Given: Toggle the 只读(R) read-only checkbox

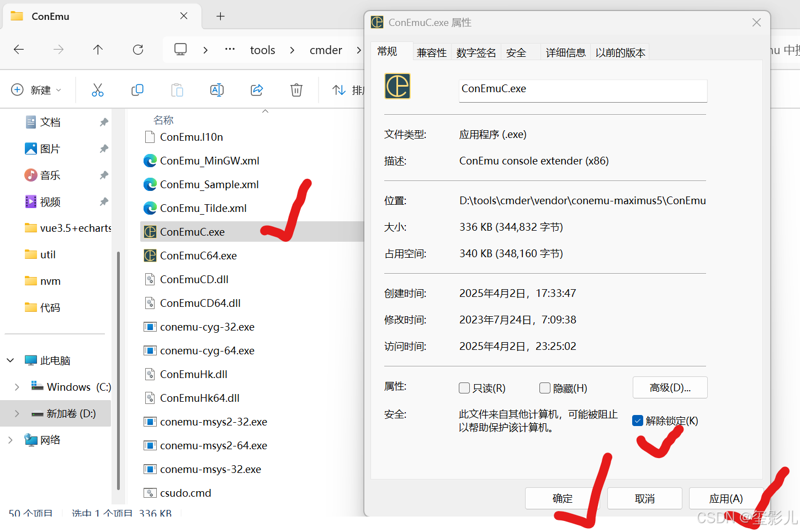Looking at the screenshot, I should coord(464,388).
